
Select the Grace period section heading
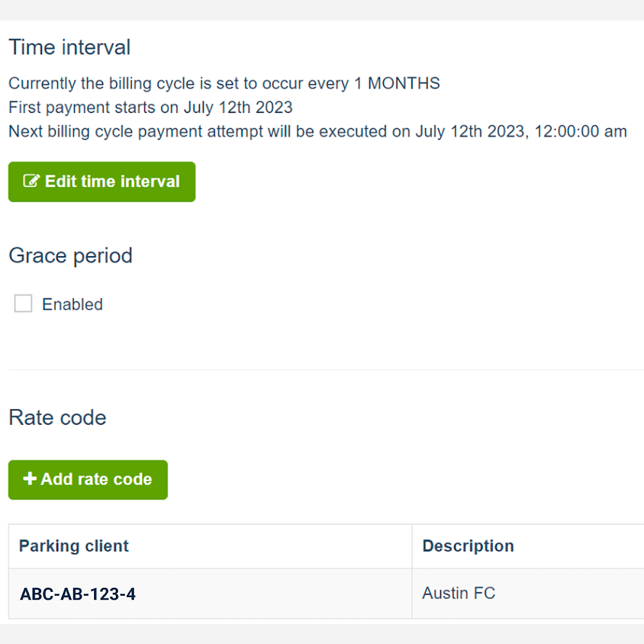(70, 255)
